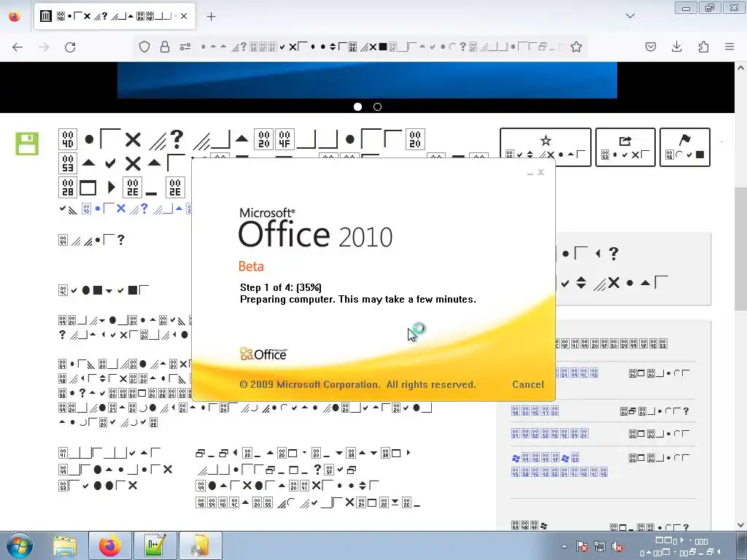Select the first carousel dot
747x560 pixels.
pyautogui.click(x=357, y=106)
